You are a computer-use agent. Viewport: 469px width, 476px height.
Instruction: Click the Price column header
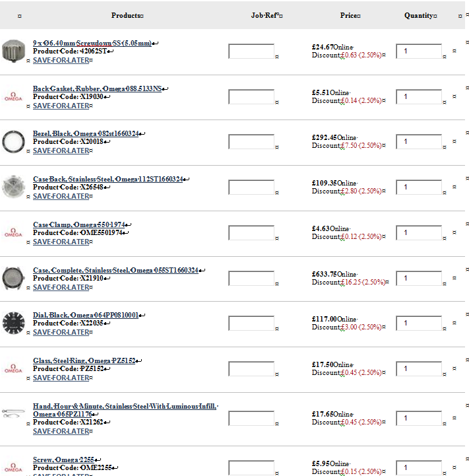pyautogui.click(x=348, y=15)
